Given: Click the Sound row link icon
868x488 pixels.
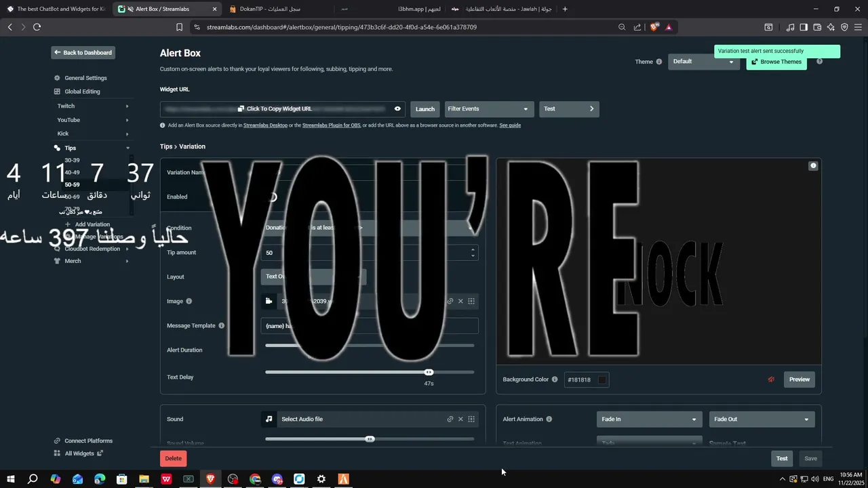Looking at the screenshot, I should click(450, 419).
